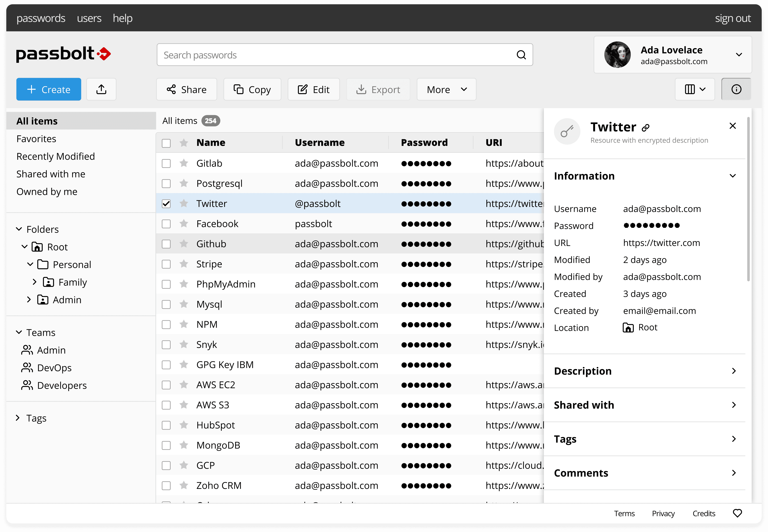The image size is (768, 532).
Task: Click the Create button
Action: 48,89
